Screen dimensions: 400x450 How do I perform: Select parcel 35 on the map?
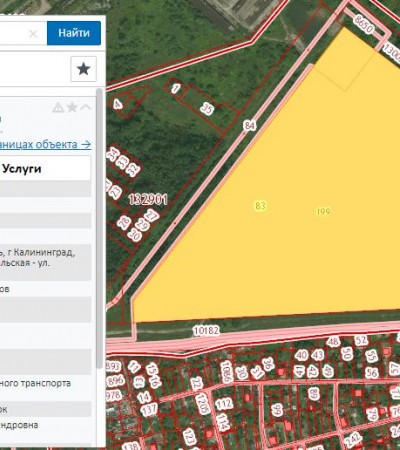pyautogui.click(x=207, y=108)
